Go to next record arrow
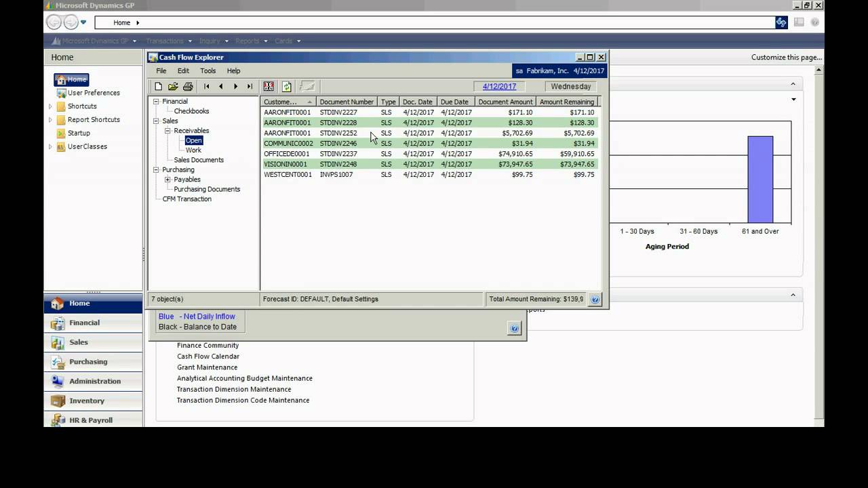This screenshot has height=488, width=868. pyautogui.click(x=235, y=87)
